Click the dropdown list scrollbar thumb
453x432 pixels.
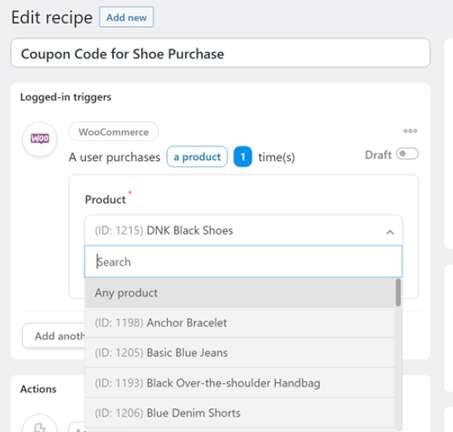click(x=398, y=292)
